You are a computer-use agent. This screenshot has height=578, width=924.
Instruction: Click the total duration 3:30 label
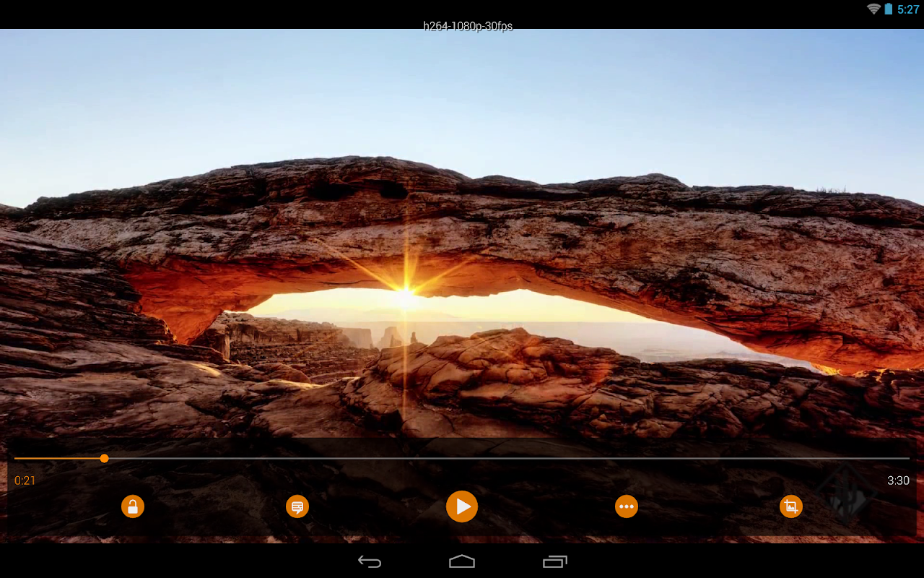[x=898, y=480]
